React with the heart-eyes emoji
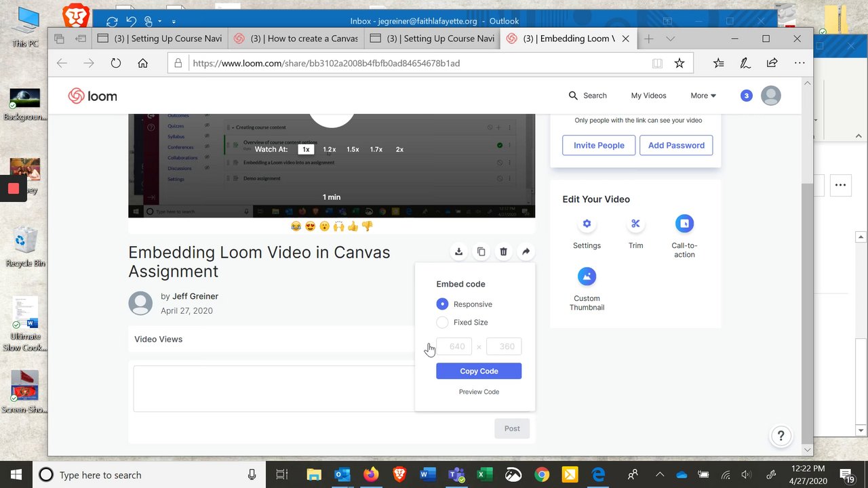This screenshot has height=488, width=868. point(310,226)
